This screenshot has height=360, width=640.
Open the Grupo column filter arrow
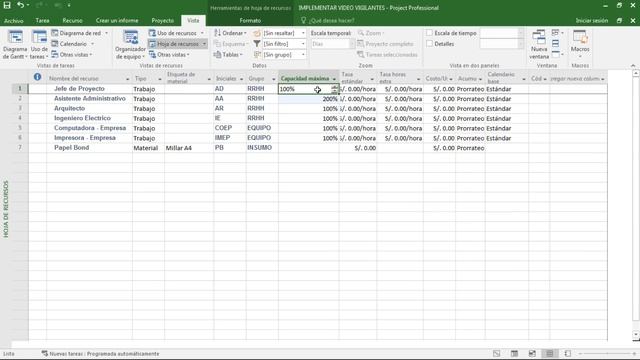click(273, 79)
